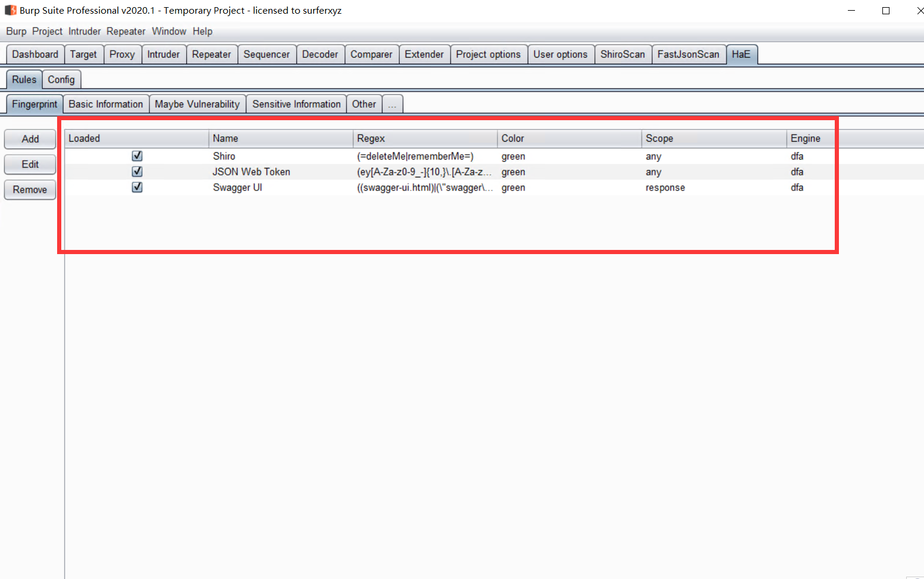Screen dimensions: 924x579
Task: Disable the Swagger UI rule checkbox
Action: pyautogui.click(x=137, y=187)
